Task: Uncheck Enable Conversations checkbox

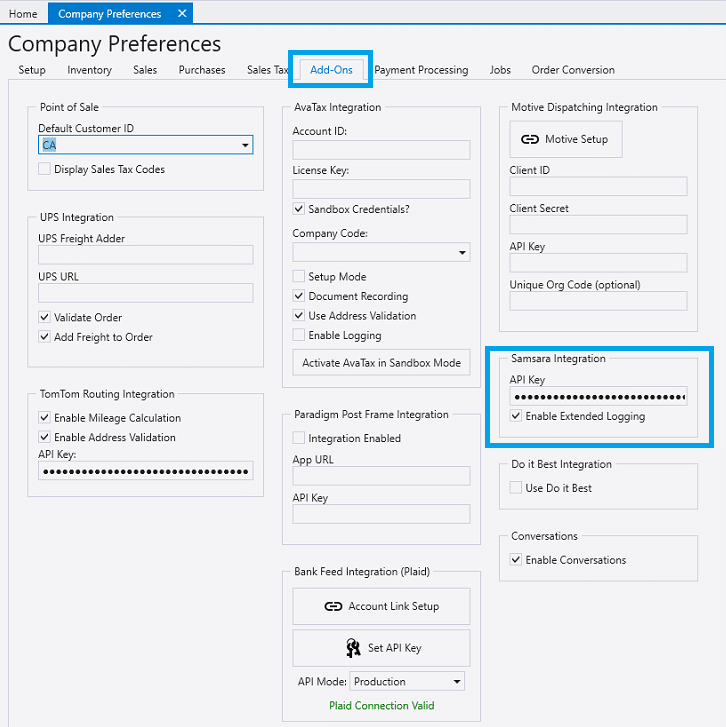Action: 516,560
